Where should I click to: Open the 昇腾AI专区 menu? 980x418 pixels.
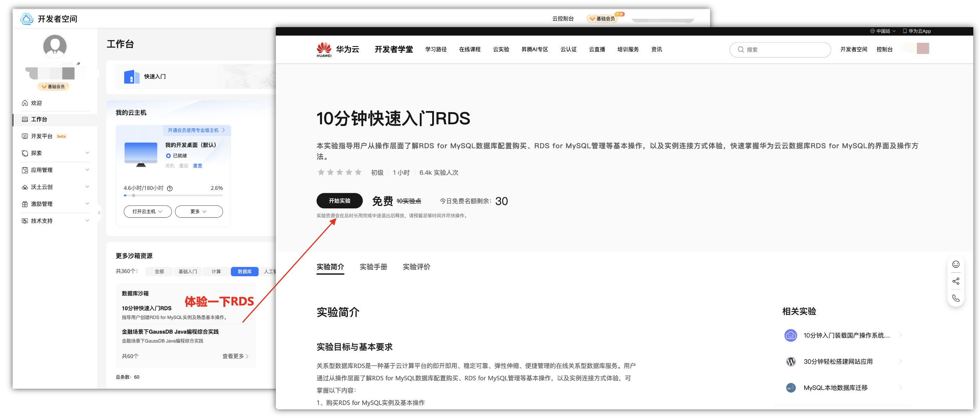(535, 49)
